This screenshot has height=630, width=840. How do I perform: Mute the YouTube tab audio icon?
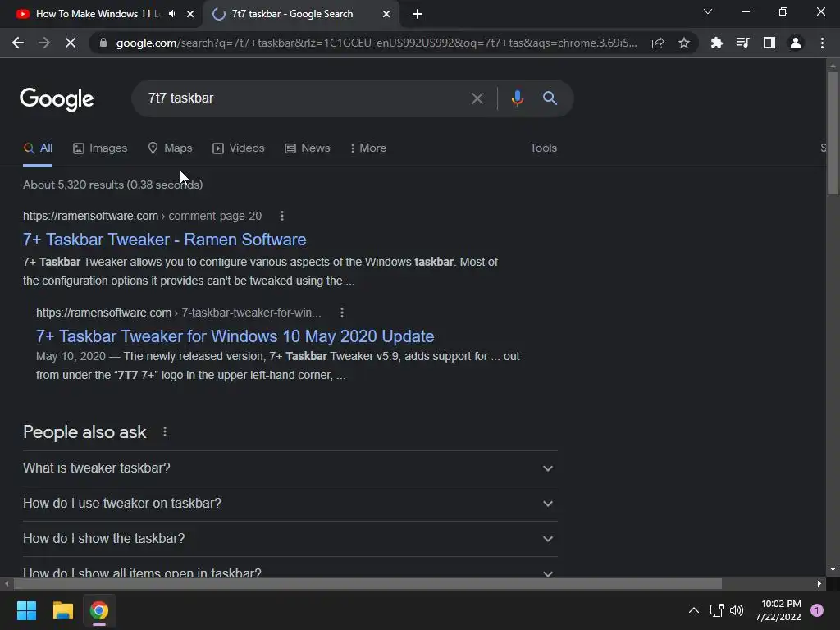(172, 14)
